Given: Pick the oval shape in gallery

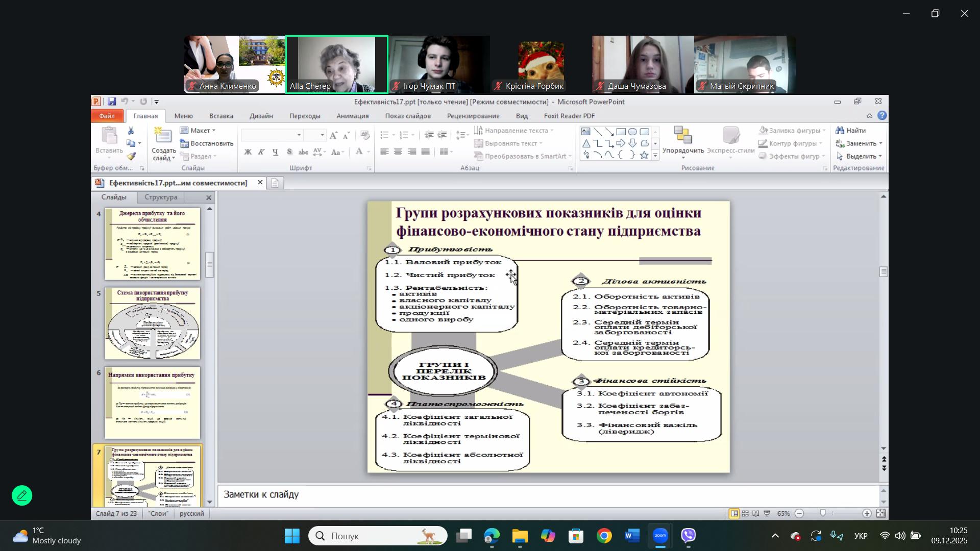Looking at the screenshot, I should pyautogui.click(x=632, y=132).
